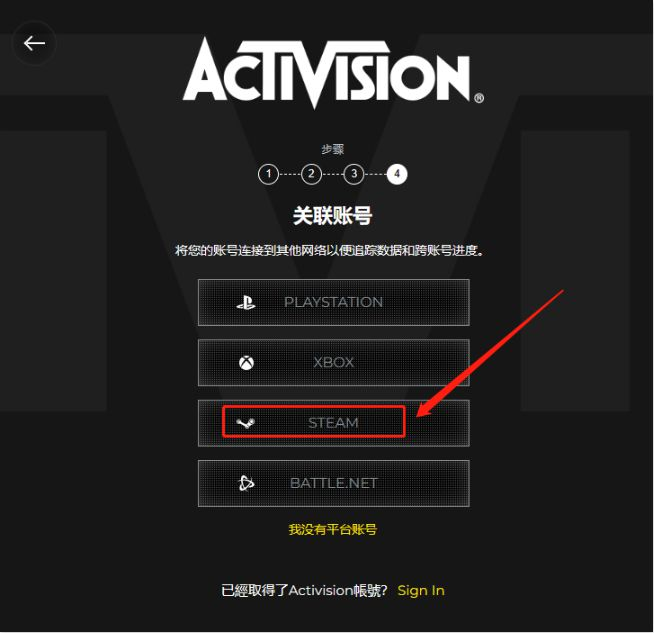Choose the STEAM label in red box

click(x=333, y=423)
